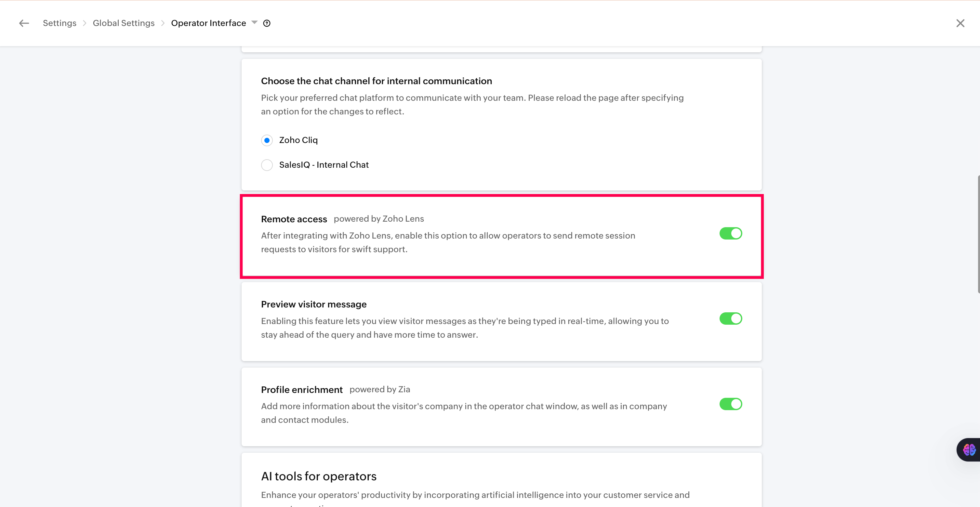The image size is (980, 507).
Task: Click the page vertical scrollbar
Action: [x=978, y=234]
